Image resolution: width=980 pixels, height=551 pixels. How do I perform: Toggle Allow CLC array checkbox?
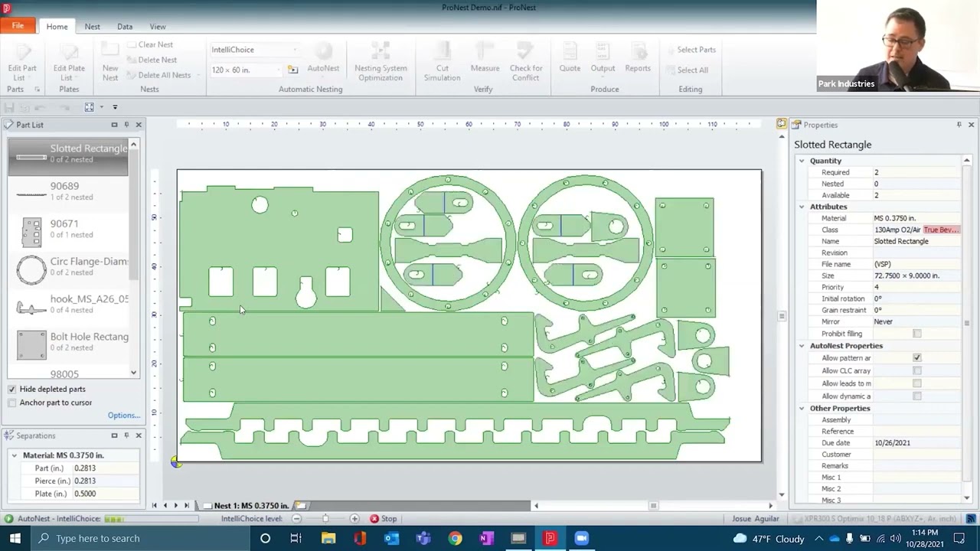tap(917, 370)
